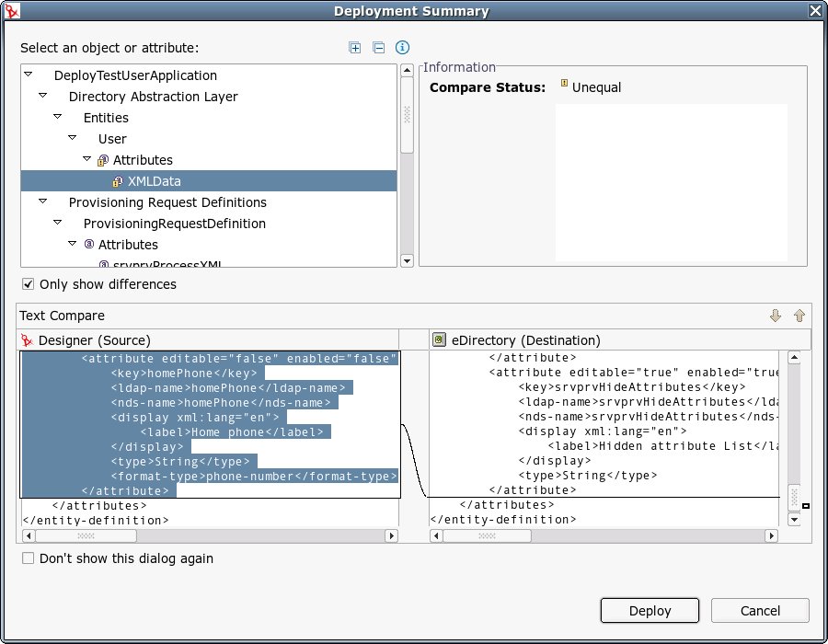The height and width of the screenshot is (644, 828).
Task: Click Hidden attribute List label line
Action: 663,446
